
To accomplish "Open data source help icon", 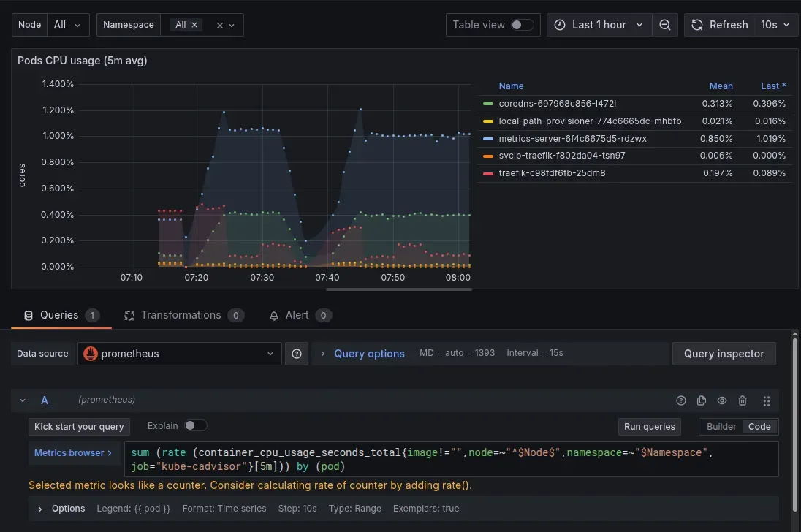I will pyautogui.click(x=296, y=354).
